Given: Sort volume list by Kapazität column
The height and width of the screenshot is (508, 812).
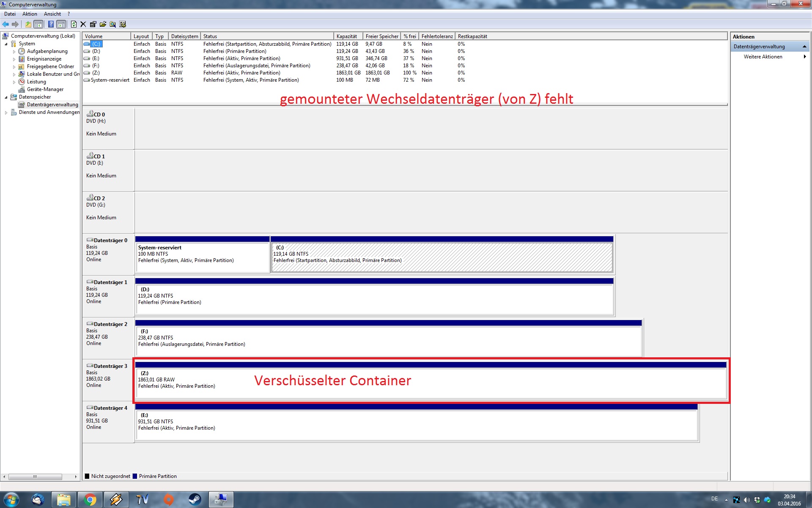Looking at the screenshot, I should pyautogui.click(x=347, y=36).
